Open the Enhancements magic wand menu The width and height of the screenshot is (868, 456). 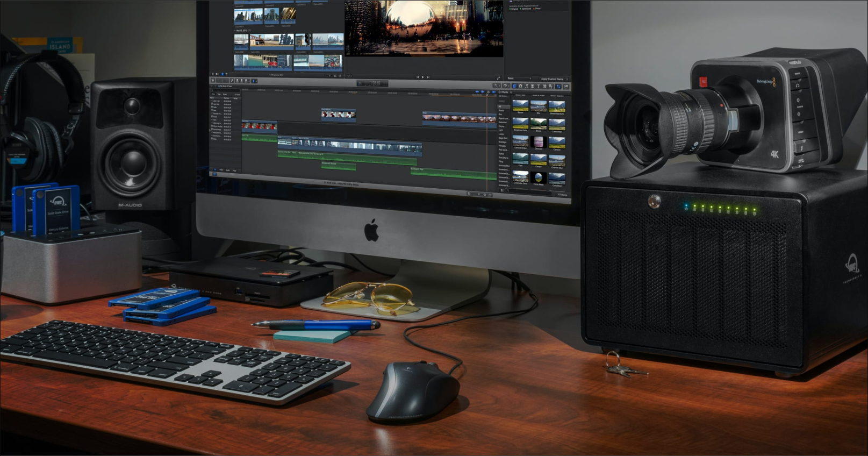(496, 85)
